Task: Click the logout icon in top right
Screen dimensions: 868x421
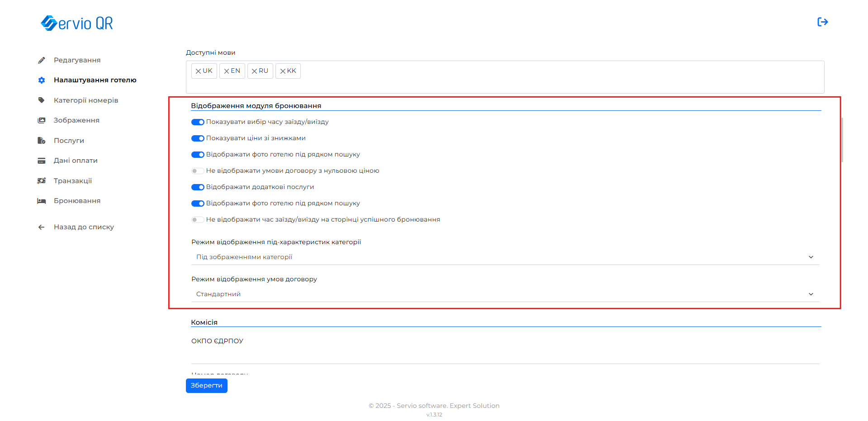Action: [822, 22]
